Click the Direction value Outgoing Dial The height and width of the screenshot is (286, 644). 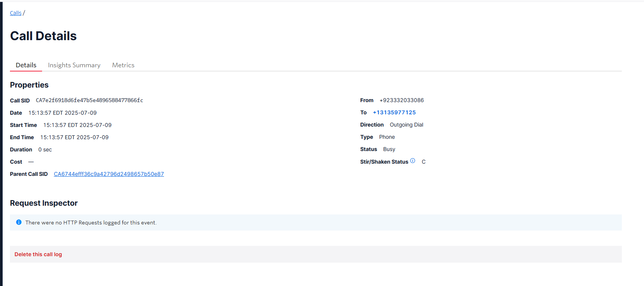(407, 125)
